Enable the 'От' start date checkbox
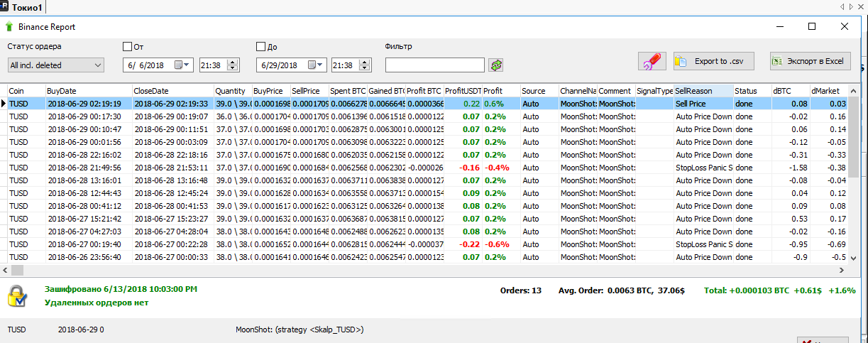This screenshot has width=868, height=343. (x=128, y=47)
